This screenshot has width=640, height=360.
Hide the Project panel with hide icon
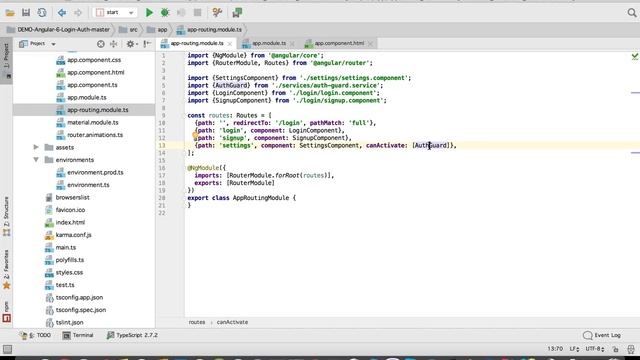click(147, 44)
